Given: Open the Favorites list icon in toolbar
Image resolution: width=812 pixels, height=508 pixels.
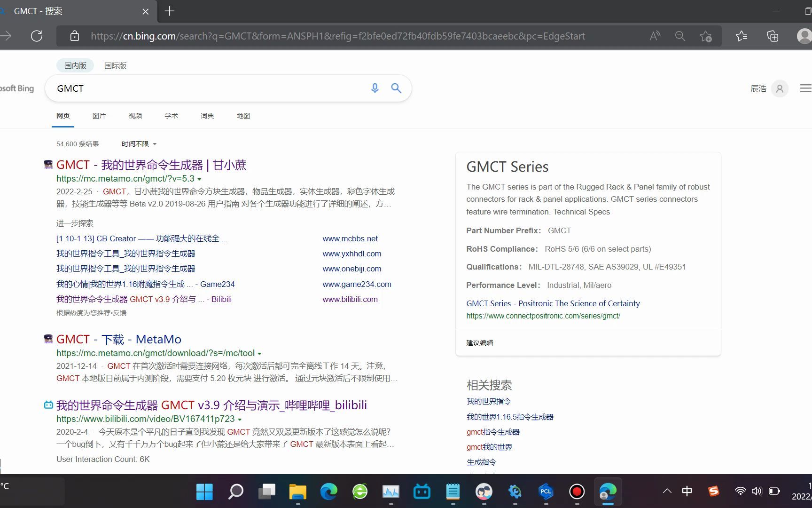Looking at the screenshot, I should click(x=742, y=36).
